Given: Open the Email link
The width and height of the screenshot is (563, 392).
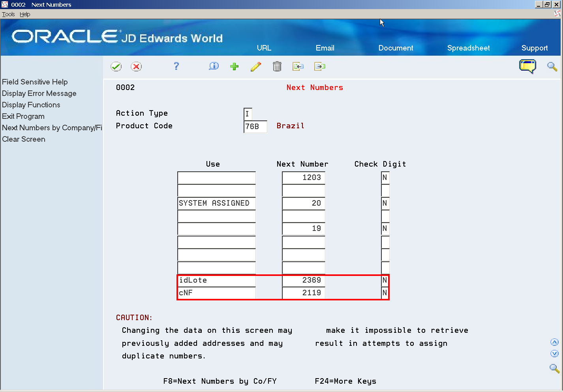Looking at the screenshot, I should click(x=325, y=48).
